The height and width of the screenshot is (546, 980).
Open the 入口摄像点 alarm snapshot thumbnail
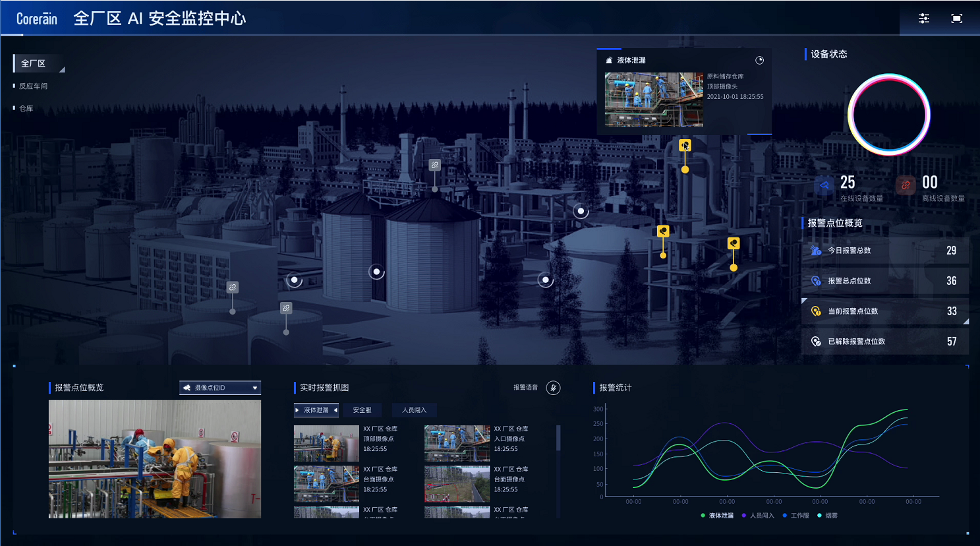point(457,443)
